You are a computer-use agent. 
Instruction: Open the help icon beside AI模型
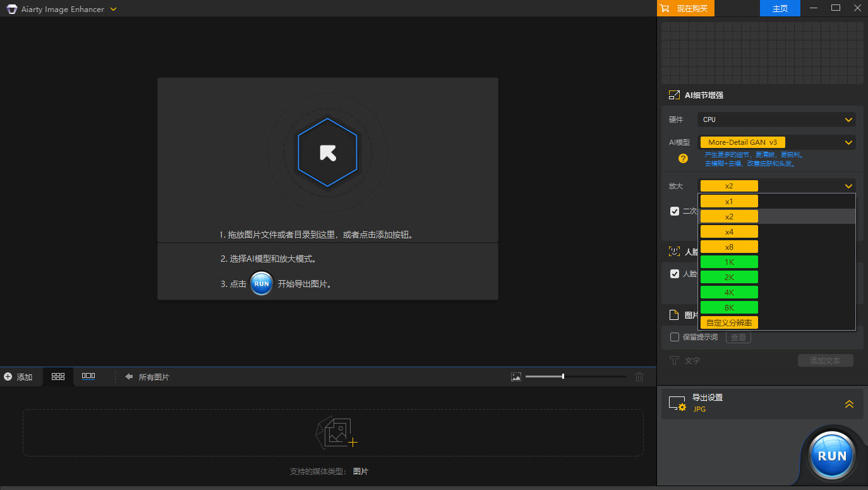point(682,159)
